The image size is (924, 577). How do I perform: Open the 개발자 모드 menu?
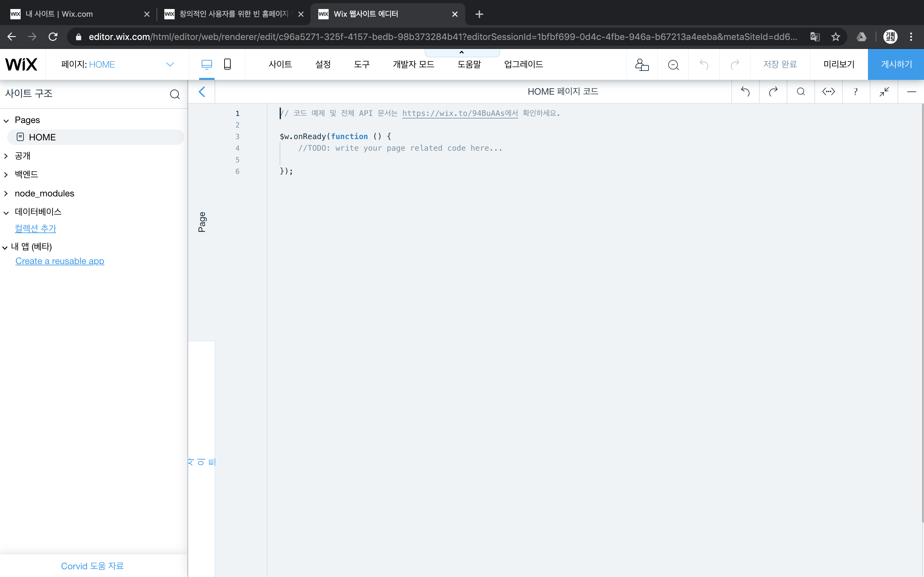click(413, 64)
